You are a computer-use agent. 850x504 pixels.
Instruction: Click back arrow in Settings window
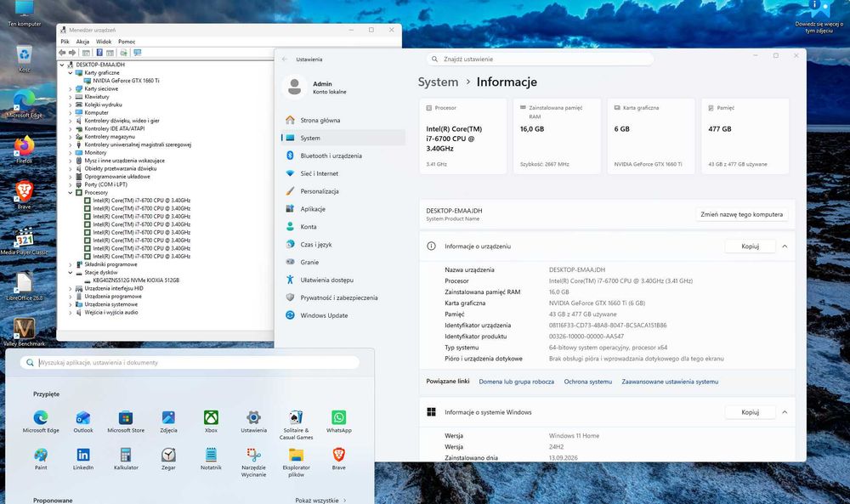(285, 59)
